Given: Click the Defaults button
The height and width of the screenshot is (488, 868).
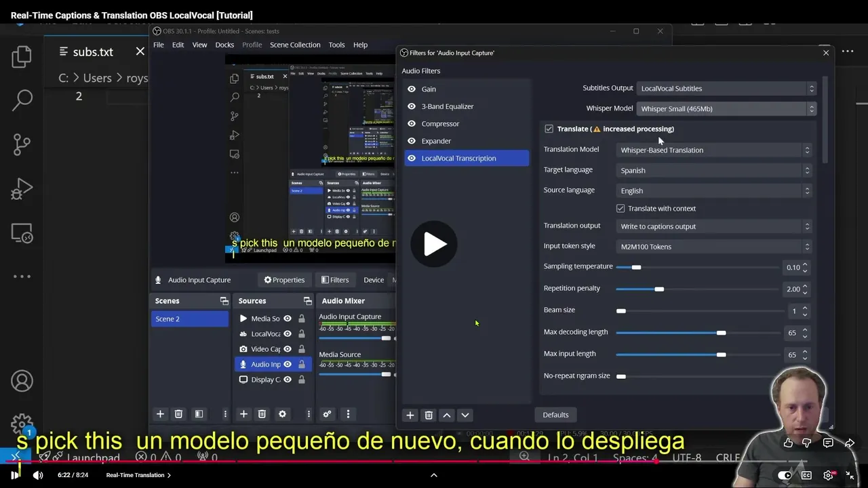Looking at the screenshot, I should click(x=555, y=415).
